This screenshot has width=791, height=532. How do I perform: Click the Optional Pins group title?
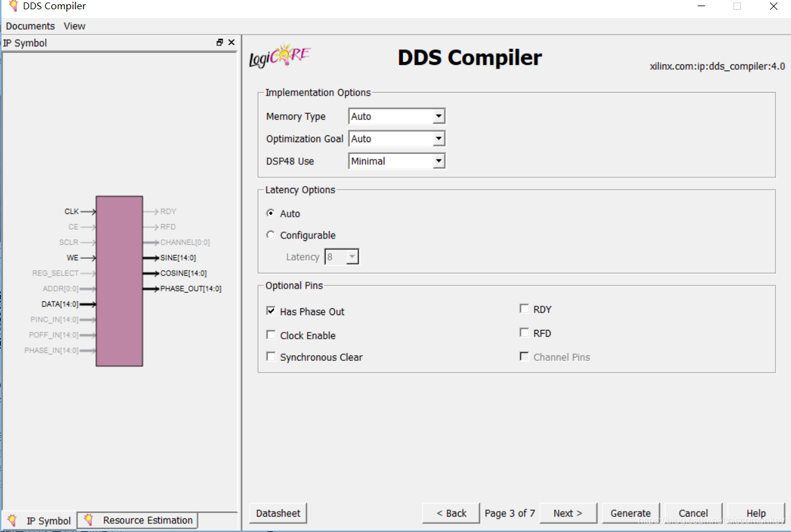pos(294,285)
